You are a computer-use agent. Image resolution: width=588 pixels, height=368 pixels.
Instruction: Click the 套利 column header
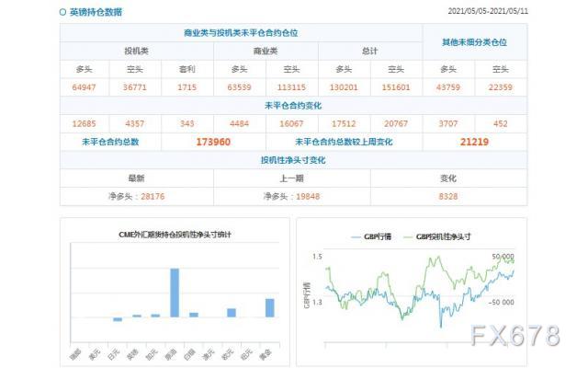tap(187, 69)
